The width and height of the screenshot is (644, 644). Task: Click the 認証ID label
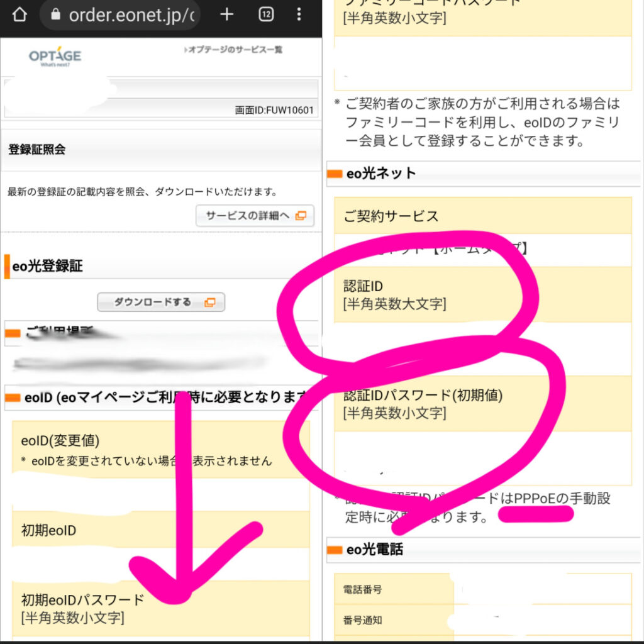(x=363, y=286)
